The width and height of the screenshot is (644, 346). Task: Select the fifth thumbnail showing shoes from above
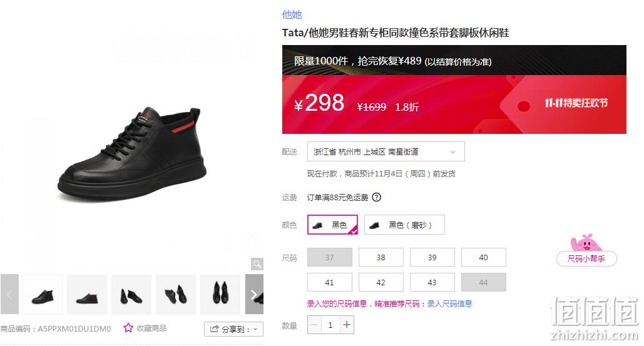pos(220,295)
